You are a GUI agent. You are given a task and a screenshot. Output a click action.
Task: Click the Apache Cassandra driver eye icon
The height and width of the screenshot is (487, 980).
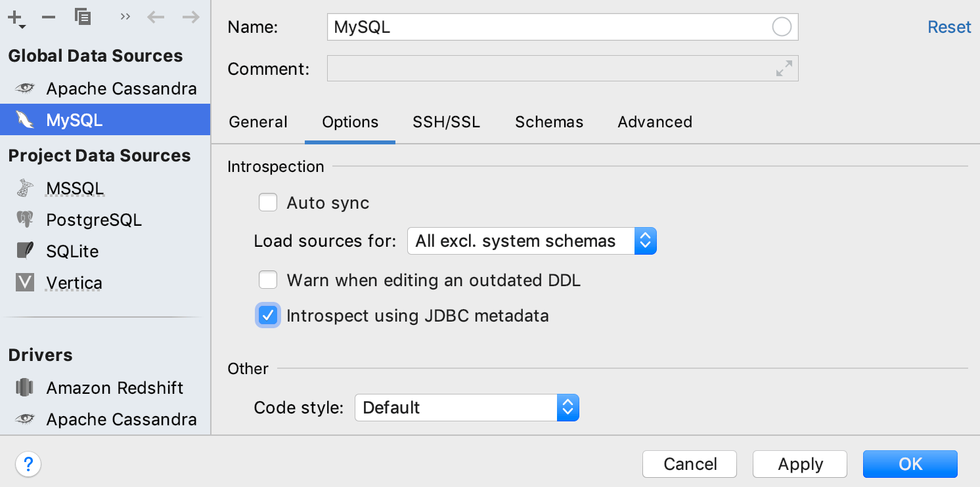(25, 419)
